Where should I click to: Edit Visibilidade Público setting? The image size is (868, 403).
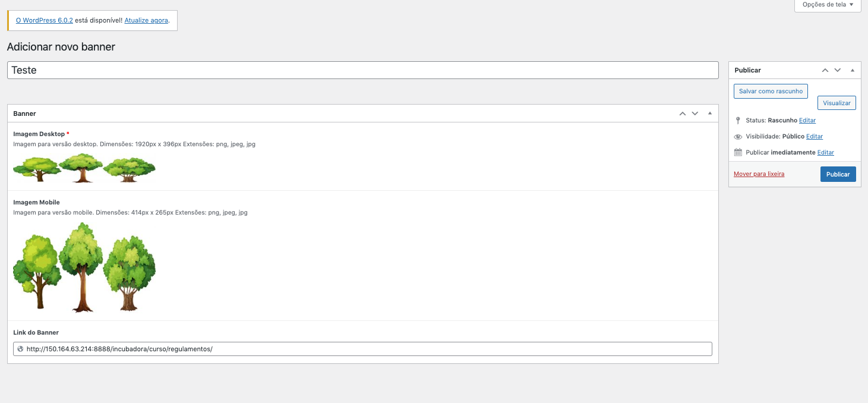pyautogui.click(x=814, y=137)
